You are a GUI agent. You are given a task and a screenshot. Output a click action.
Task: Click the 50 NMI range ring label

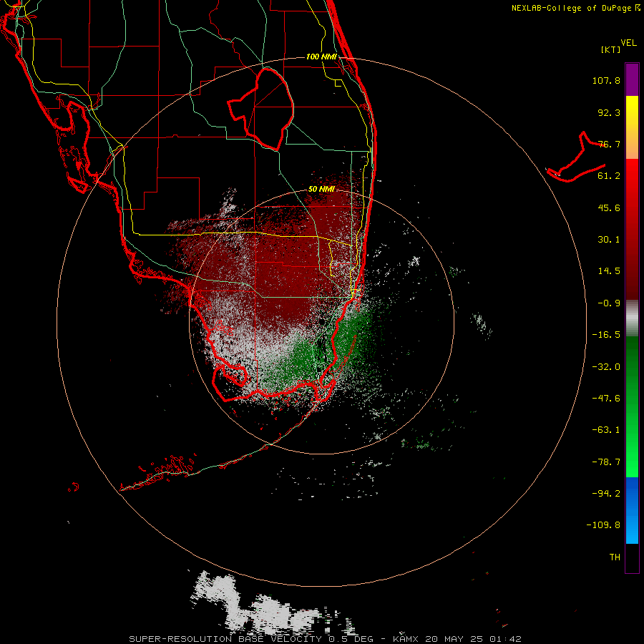(x=321, y=190)
